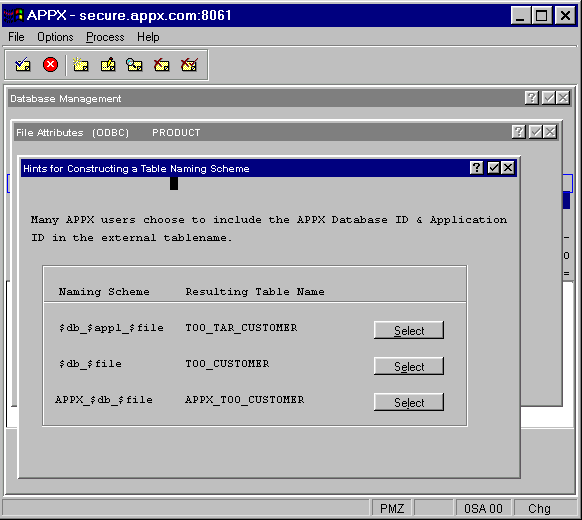The height and width of the screenshot is (520, 582).
Task: Click the APPX_$db_$file scheme text
Action: click(x=104, y=400)
